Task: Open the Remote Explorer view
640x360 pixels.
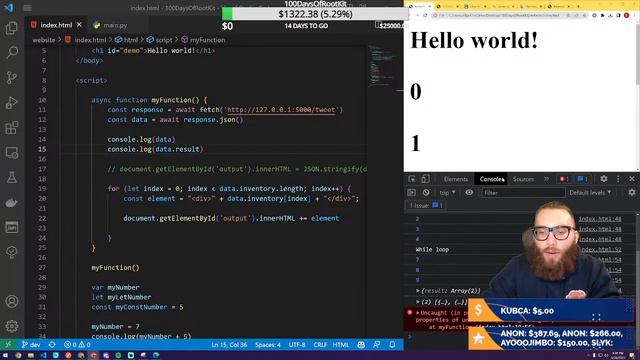Action: (12, 153)
